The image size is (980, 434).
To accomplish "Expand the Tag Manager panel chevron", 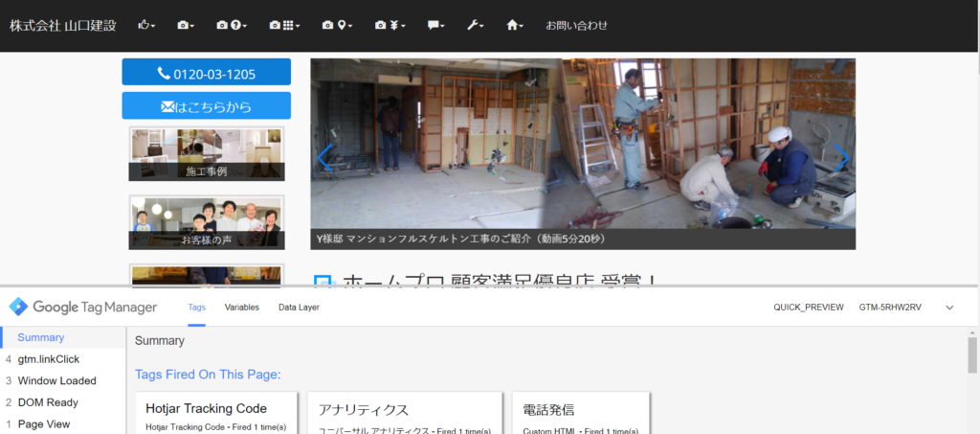I will [949, 308].
